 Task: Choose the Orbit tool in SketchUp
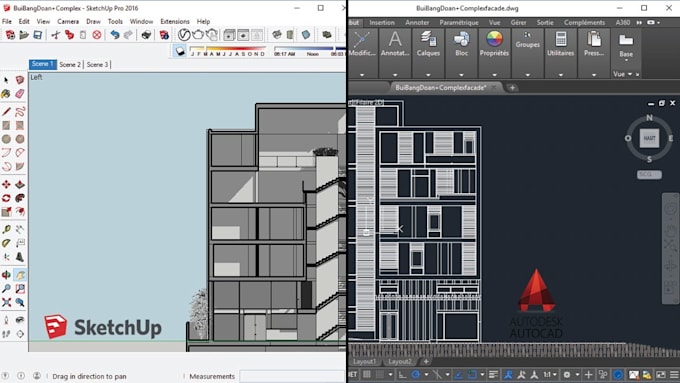[6, 275]
